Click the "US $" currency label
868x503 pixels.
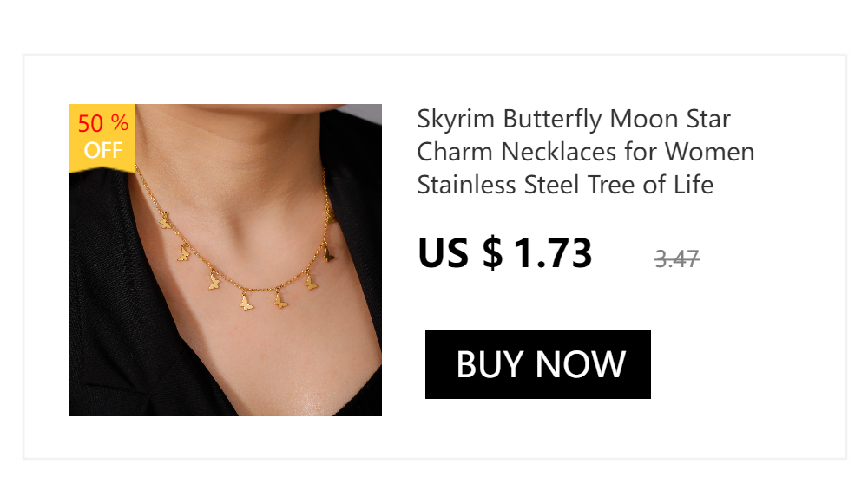click(460, 253)
